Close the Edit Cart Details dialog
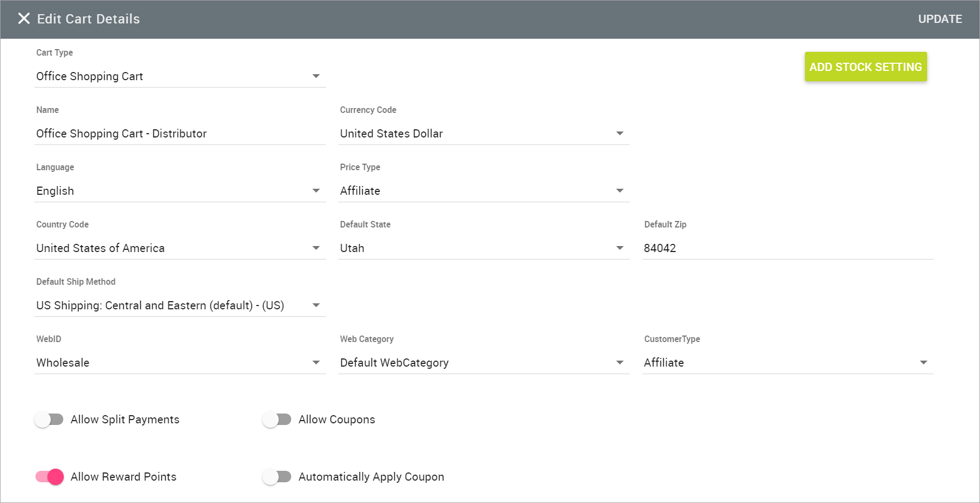The height and width of the screenshot is (503, 980). pos(24,19)
